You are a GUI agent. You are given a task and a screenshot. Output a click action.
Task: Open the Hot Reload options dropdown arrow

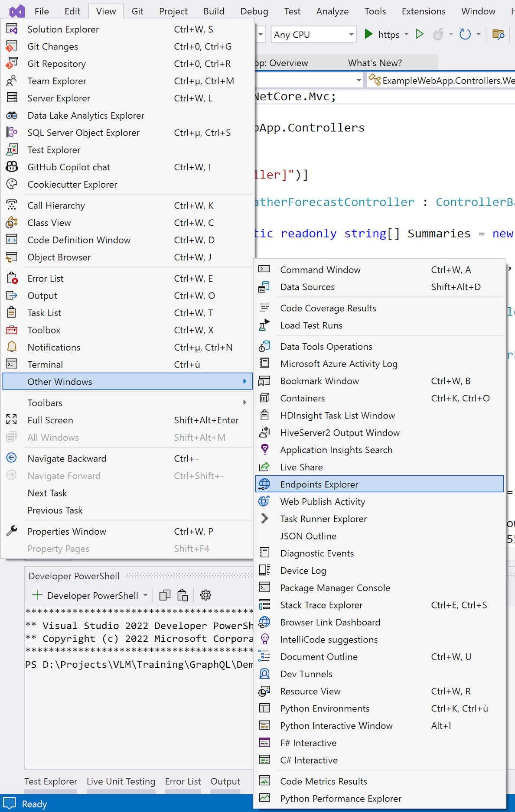coord(451,34)
